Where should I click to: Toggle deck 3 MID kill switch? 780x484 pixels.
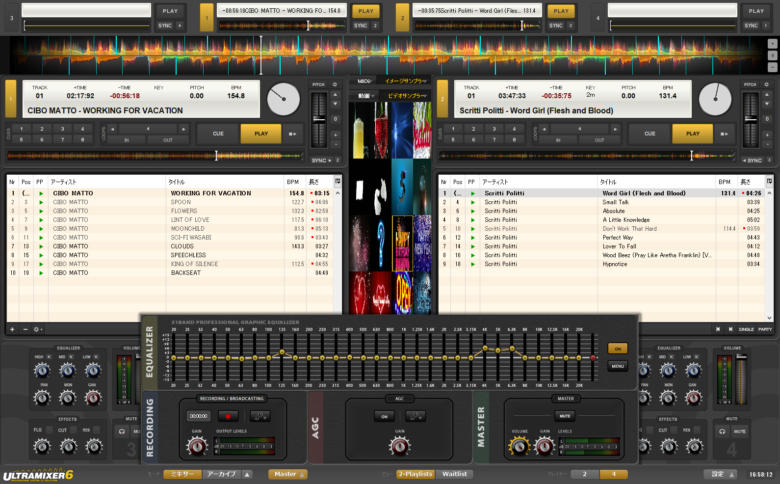click(x=72, y=357)
